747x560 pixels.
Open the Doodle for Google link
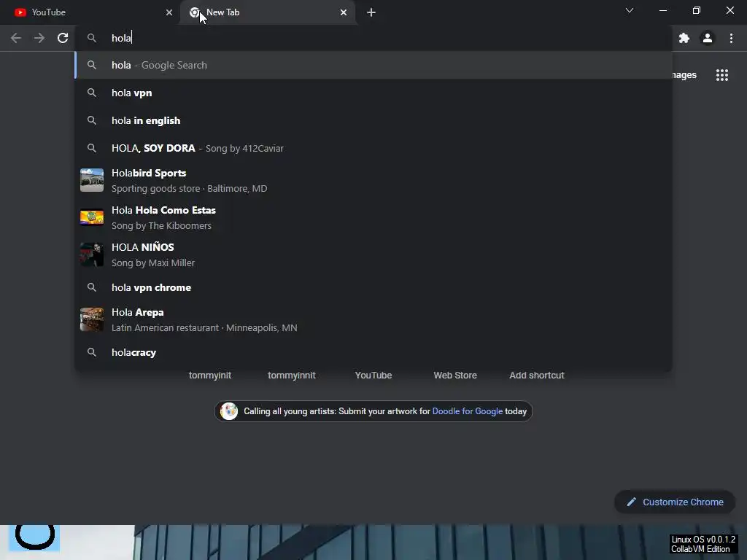point(468,411)
